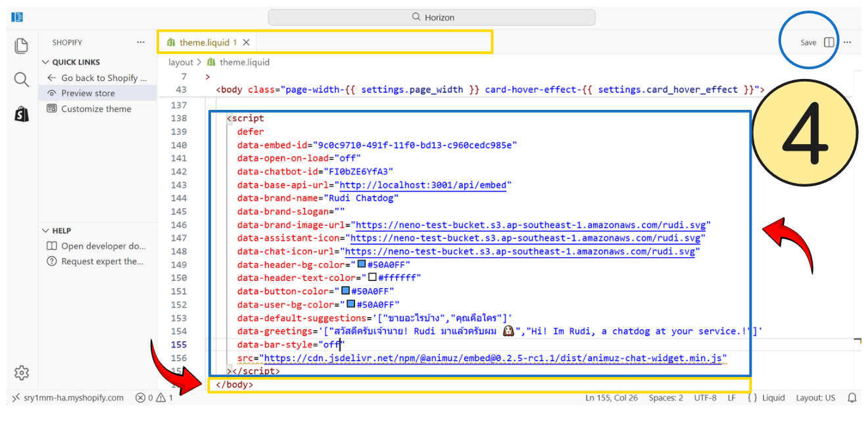The image size is (868, 425).
Task: Open the errors and warnings status indicator
Action: point(155,397)
